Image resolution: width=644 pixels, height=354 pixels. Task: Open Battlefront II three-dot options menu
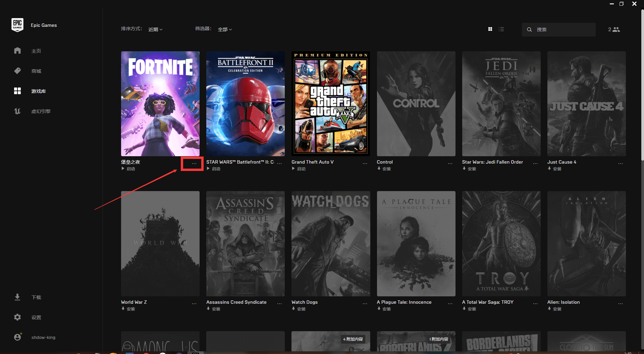coord(279,163)
